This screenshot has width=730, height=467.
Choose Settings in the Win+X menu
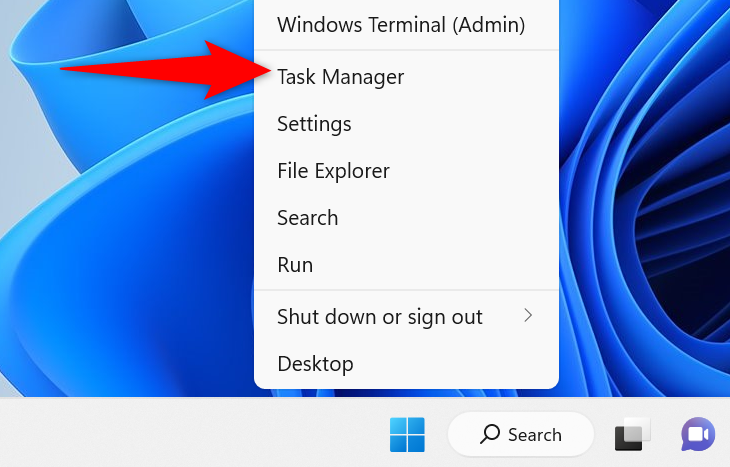click(314, 124)
